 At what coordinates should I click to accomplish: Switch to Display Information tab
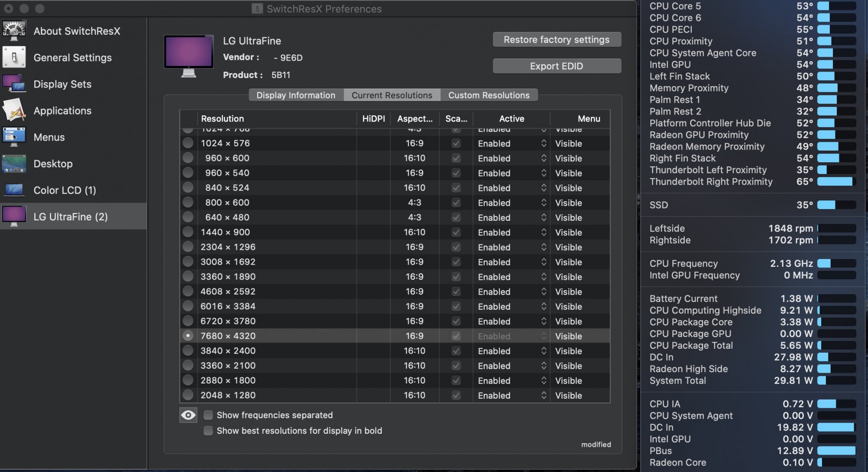tap(296, 95)
